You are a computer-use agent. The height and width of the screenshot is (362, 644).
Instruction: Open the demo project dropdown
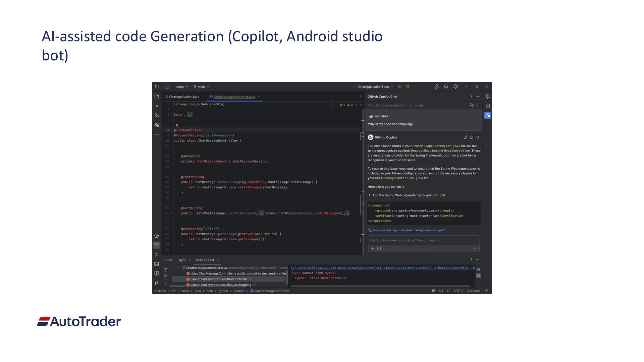pos(182,86)
